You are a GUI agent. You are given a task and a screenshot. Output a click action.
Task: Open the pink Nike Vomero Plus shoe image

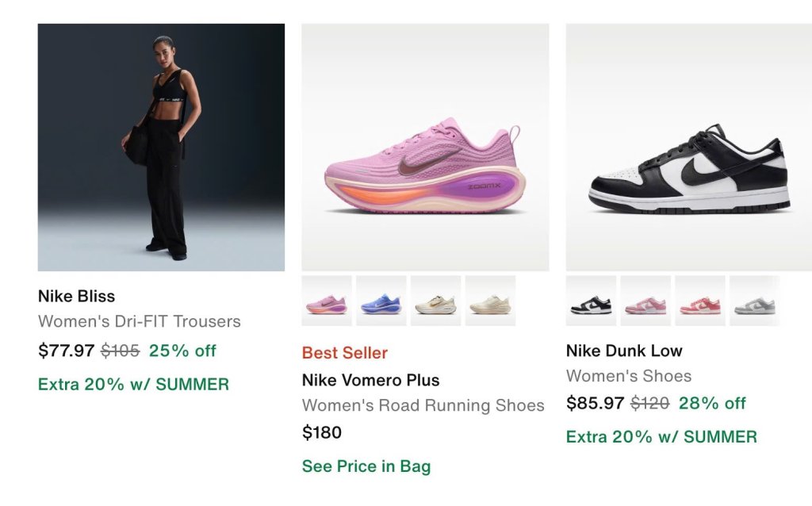pos(425,147)
